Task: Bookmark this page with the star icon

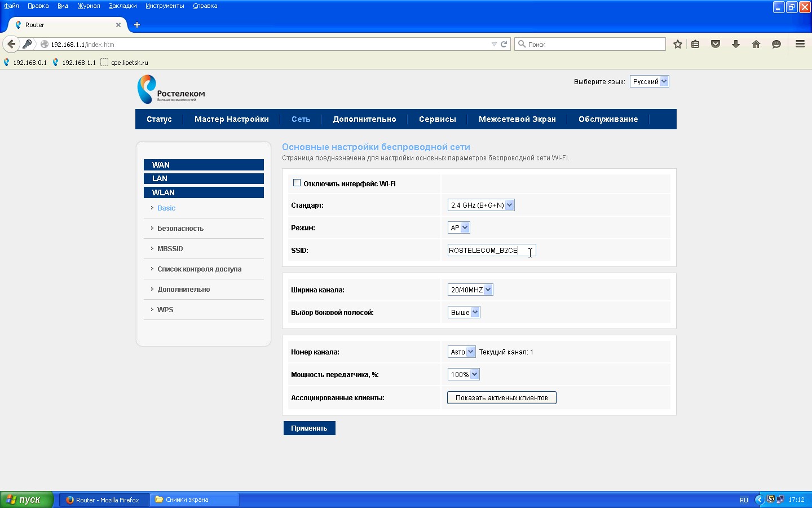Action: click(x=678, y=44)
